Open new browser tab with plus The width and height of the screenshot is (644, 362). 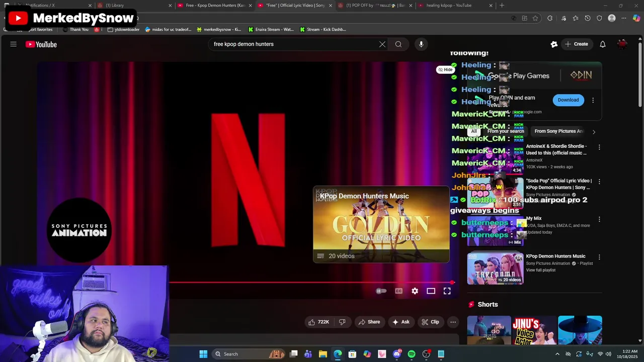point(502,5)
